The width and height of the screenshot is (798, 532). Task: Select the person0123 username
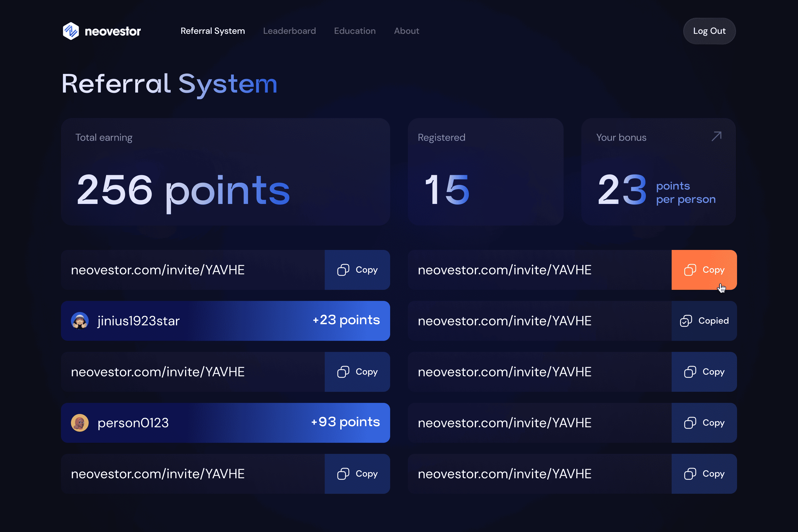[133, 423]
